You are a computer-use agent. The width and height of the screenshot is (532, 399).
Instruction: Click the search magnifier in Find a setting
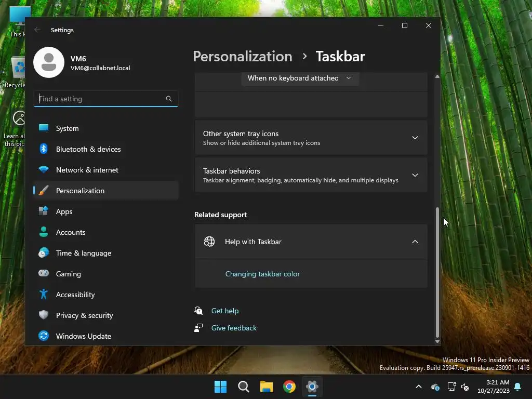click(x=169, y=99)
